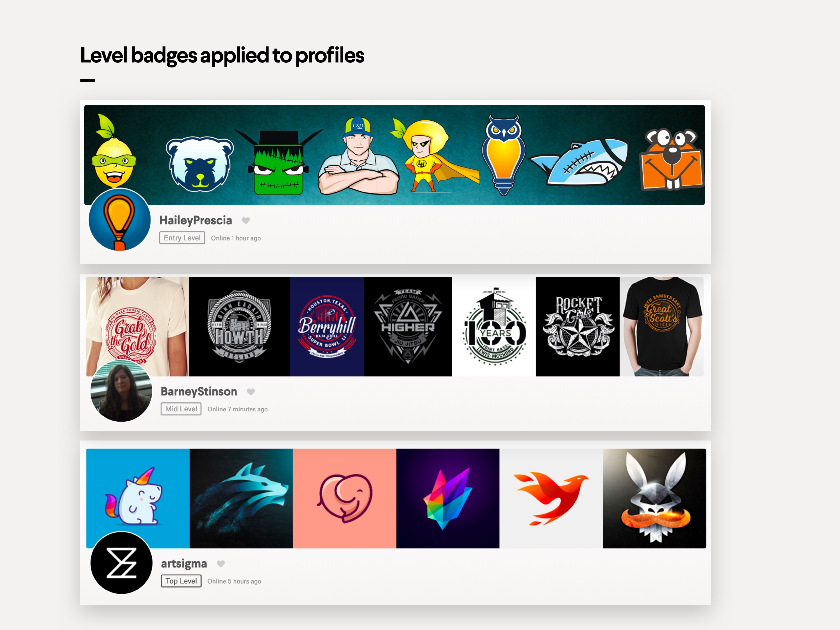Open BarneyStinson's profile photo

(121, 391)
